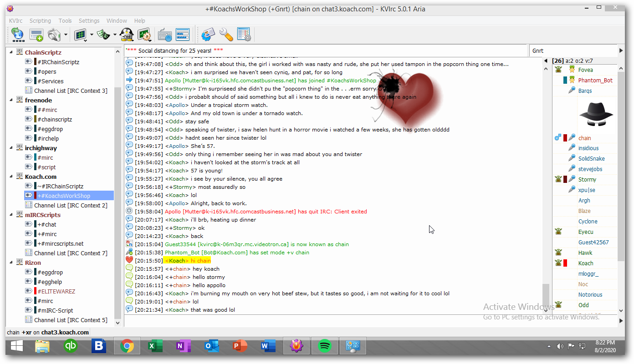Click the chat message input field
This screenshot has width=634, height=364.
click(x=332, y=321)
